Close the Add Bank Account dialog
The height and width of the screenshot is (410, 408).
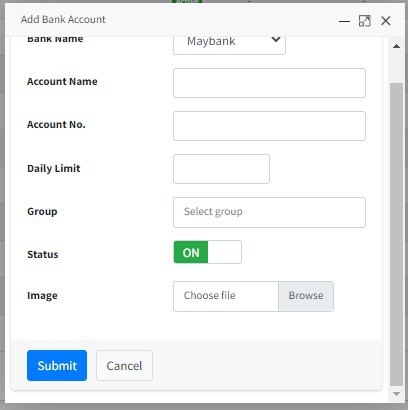[x=386, y=21]
